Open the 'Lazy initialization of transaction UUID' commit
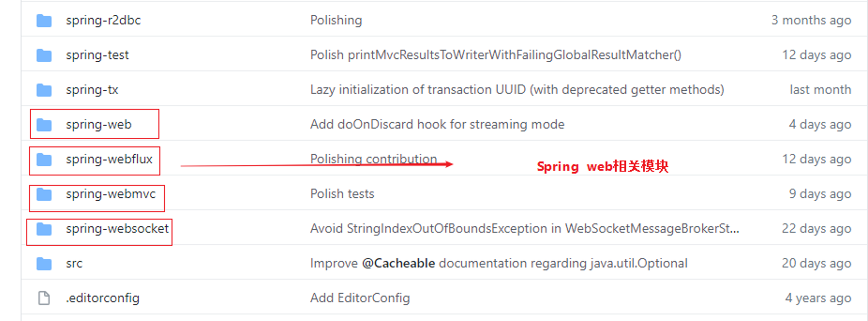868x321 pixels. pos(517,90)
